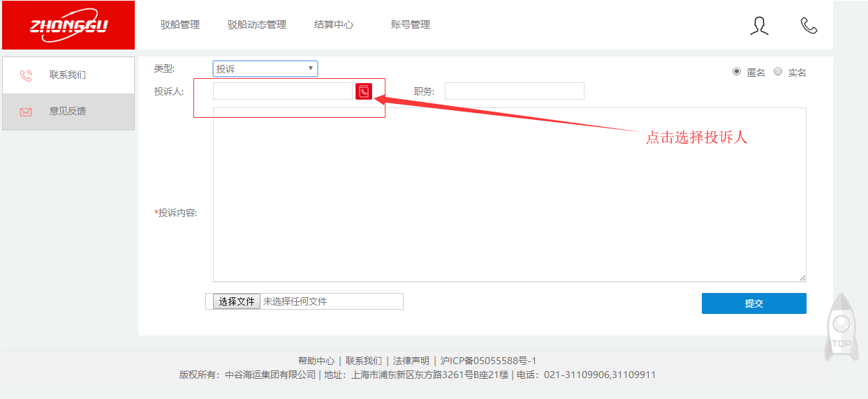Open 驳船动态管理 menu
Screen dimensions: 868x399
pyautogui.click(x=257, y=24)
